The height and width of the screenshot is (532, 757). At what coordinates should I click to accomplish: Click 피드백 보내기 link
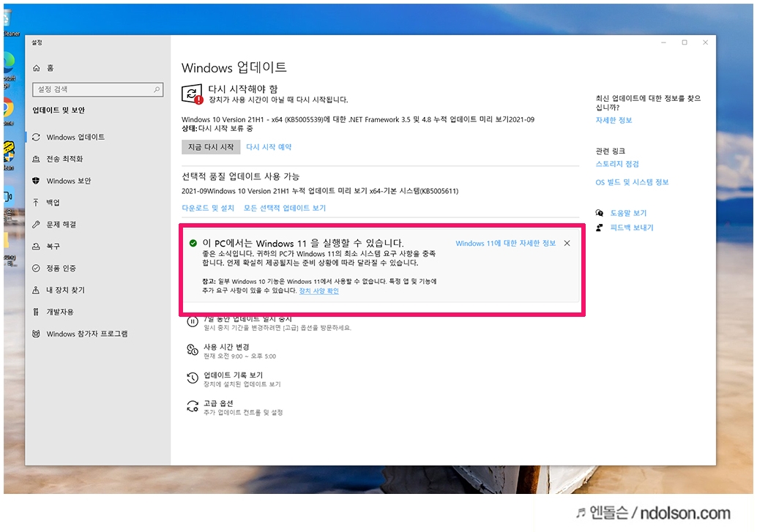632,228
